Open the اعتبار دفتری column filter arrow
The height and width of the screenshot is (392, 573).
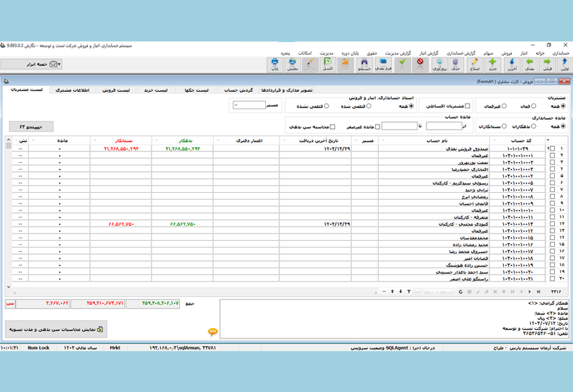(x=218, y=140)
